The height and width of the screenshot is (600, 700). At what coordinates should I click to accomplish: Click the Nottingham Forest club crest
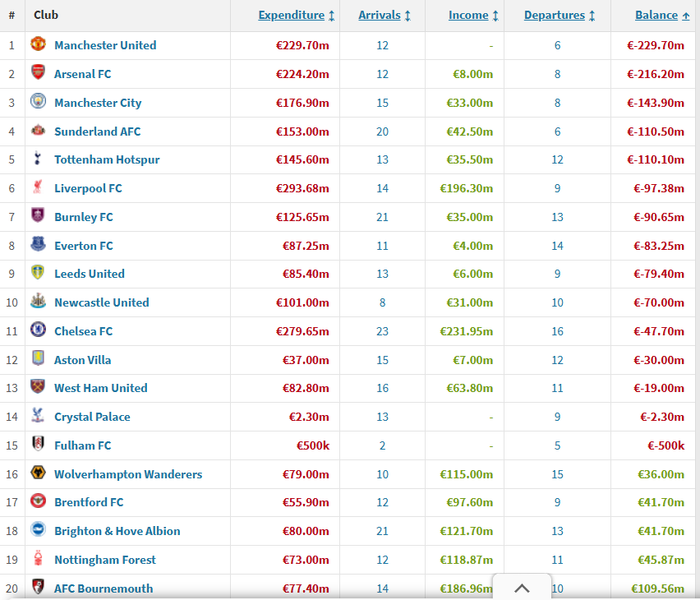coord(38,558)
